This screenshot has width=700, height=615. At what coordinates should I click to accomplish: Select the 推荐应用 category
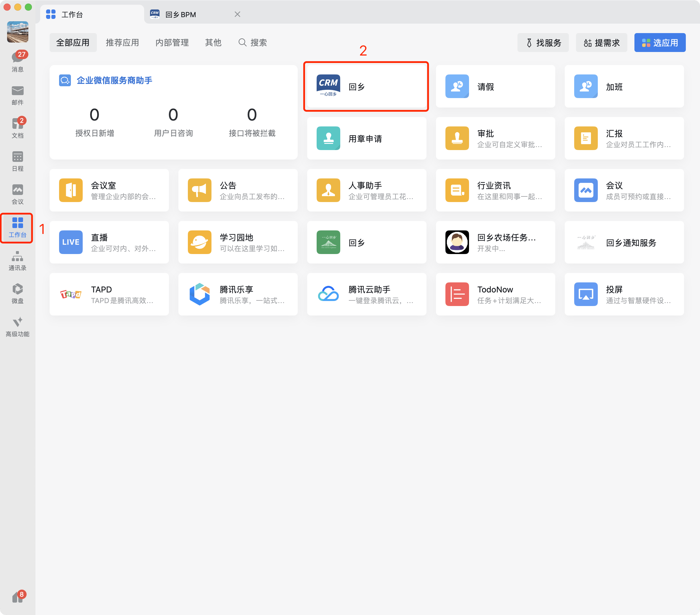point(122,43)
